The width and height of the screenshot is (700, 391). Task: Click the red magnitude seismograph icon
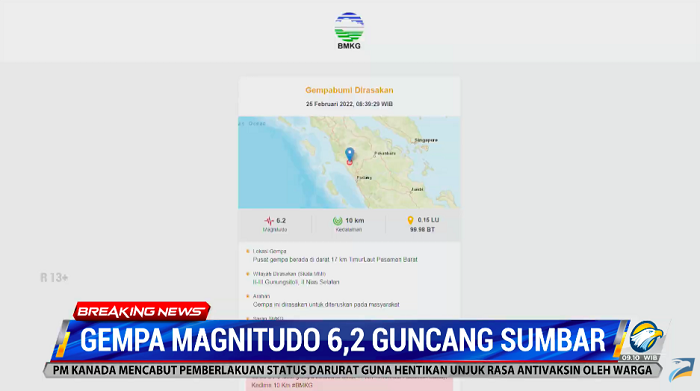(269, 220)
